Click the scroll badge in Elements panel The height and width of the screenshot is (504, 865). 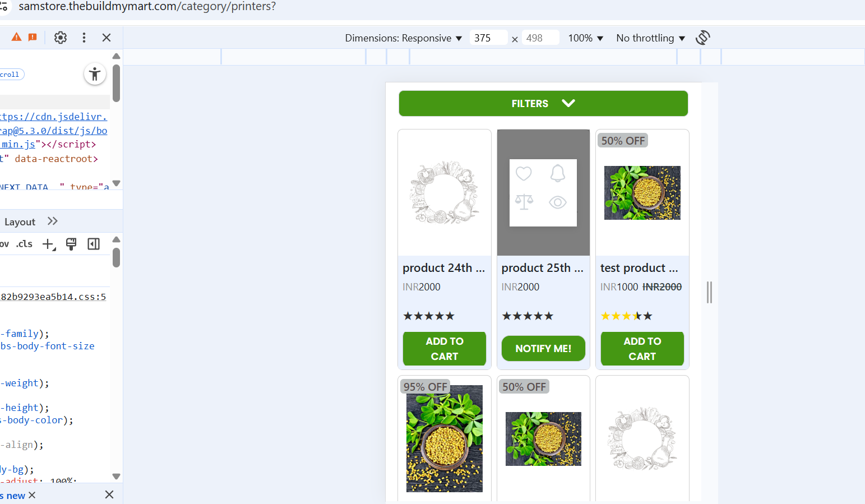(x=11, y=75)
